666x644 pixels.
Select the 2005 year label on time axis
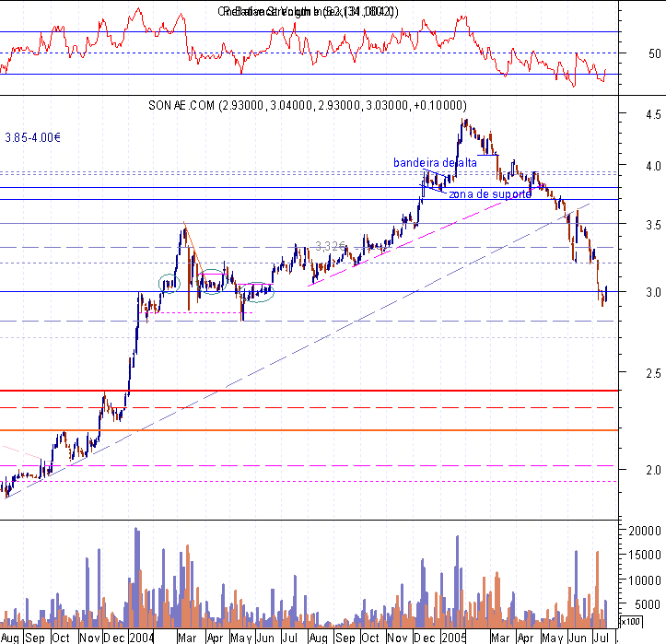click(453, 638)
